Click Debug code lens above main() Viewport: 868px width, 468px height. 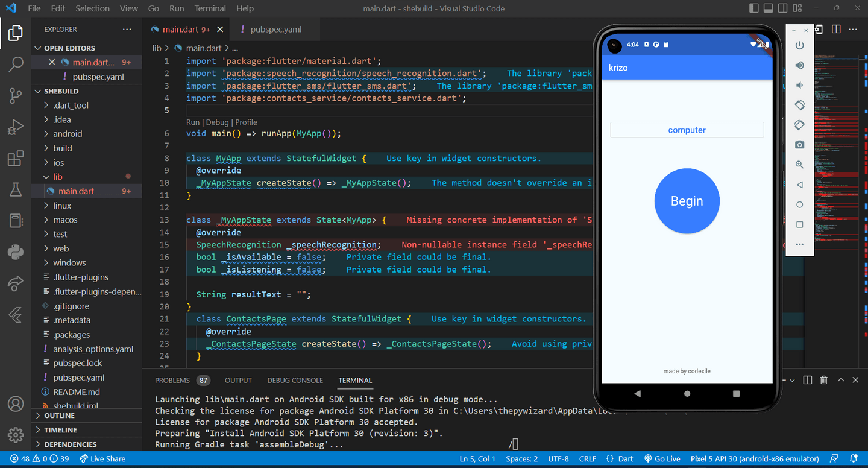pyautogui.click(x=218, y=122)
